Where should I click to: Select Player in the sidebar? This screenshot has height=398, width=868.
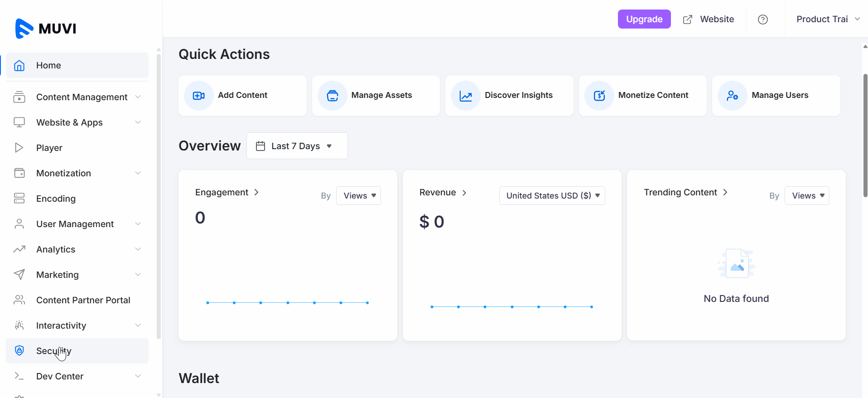49,148
